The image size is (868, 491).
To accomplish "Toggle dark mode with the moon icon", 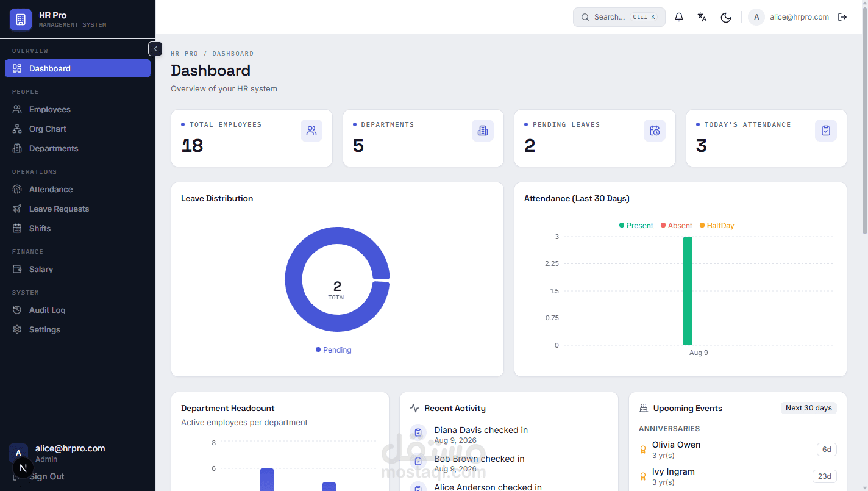I will point(726,17).
